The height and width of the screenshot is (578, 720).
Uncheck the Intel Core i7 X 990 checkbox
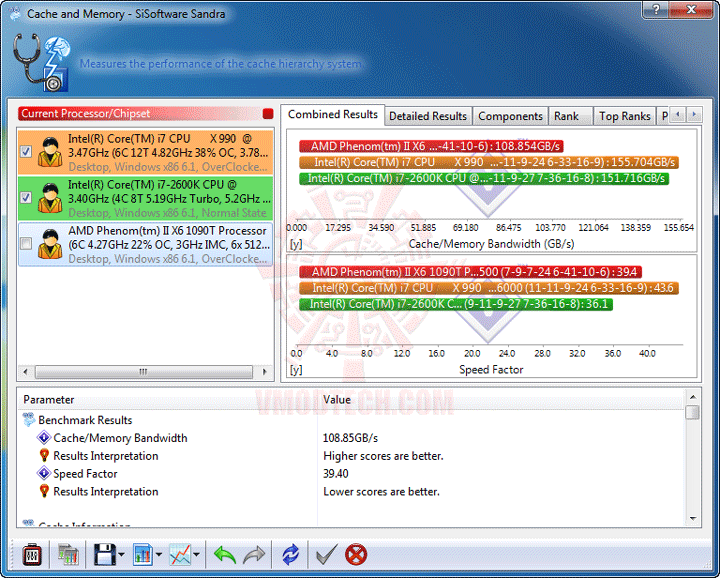coord(26,152)
